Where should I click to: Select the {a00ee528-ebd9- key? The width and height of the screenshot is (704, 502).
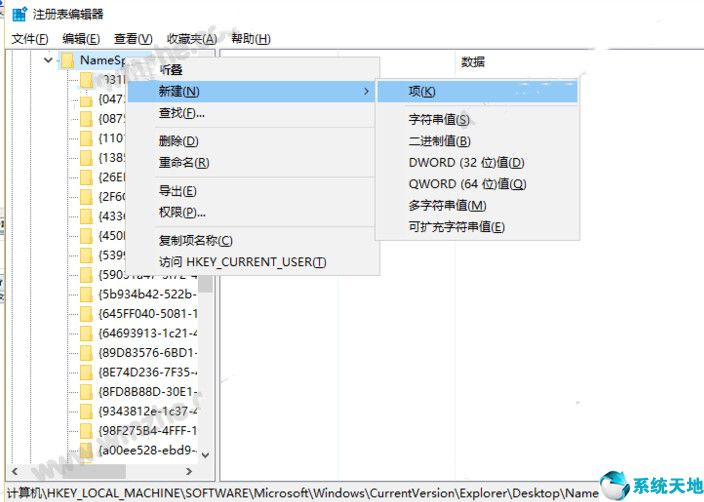click(x=147, y=450)
